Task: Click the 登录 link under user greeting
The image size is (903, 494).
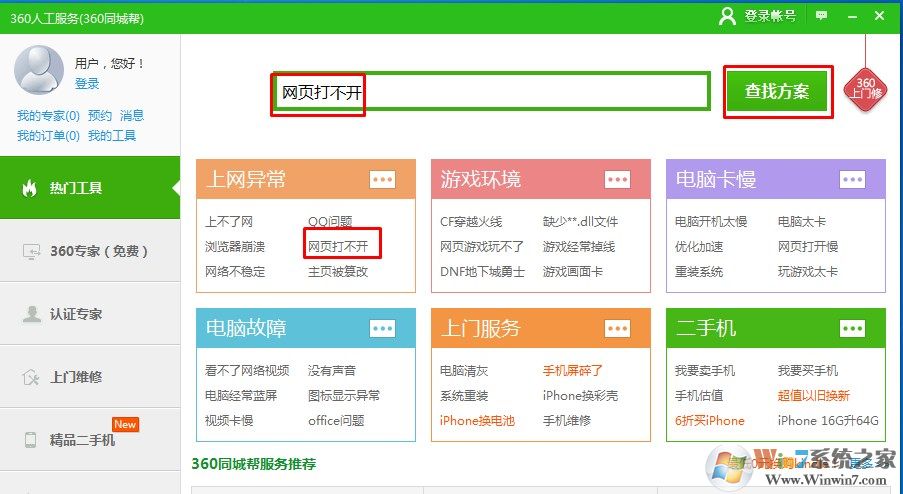Action: (x=87, y=84)
